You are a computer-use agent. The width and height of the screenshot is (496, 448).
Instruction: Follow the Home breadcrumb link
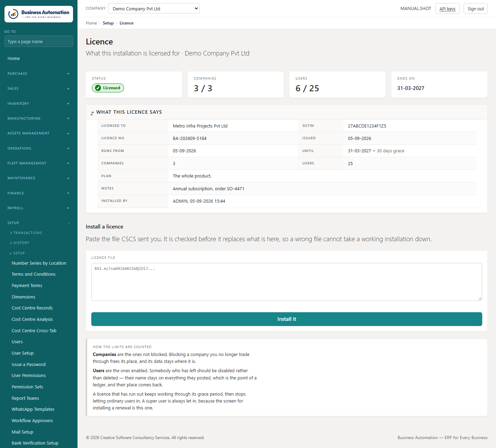coord(91,23)
